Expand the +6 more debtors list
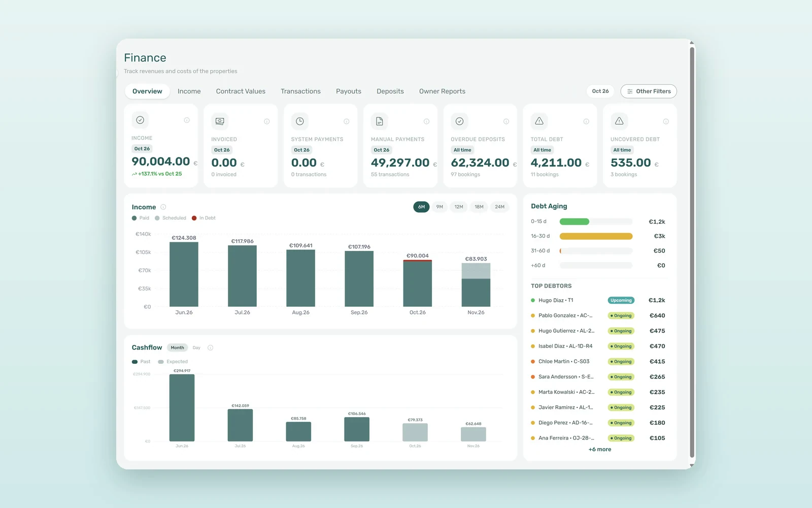The height and width of the screenshot is (508, 812). point(600,450)
